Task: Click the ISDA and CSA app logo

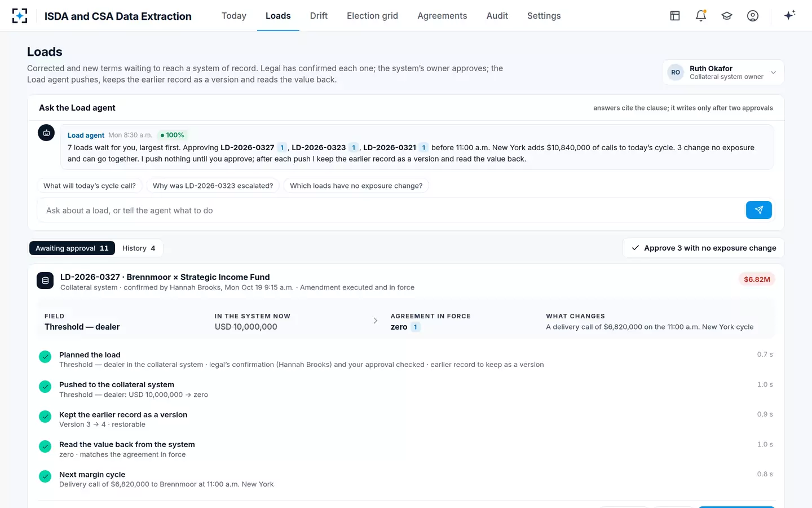Action: pyautogui.click(x=20, y=16)
